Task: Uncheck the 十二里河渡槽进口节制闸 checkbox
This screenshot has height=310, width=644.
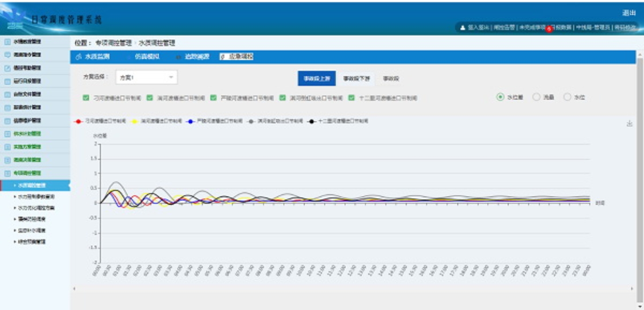Action: 352,98
